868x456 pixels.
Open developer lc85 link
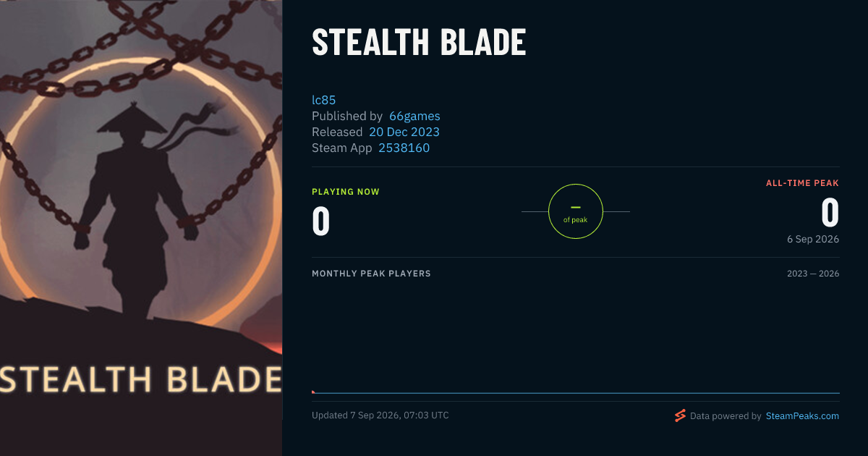(x=324, y=100)
